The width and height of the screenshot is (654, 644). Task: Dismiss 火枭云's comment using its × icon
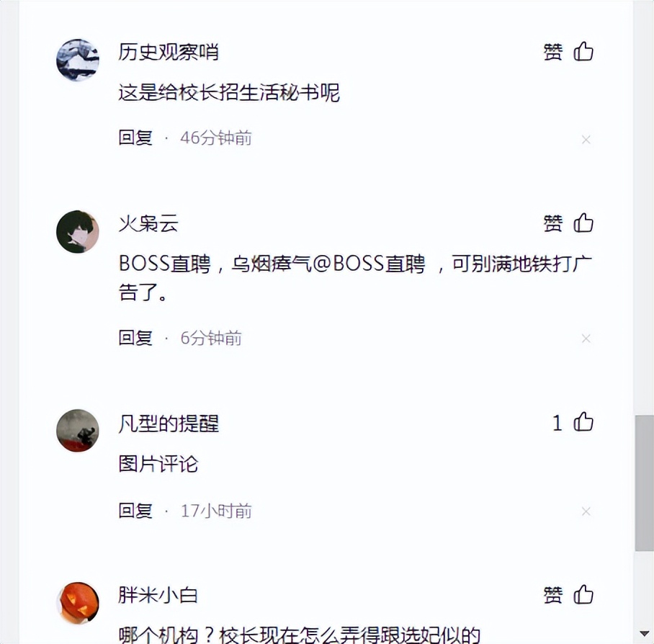coord(586,339)
